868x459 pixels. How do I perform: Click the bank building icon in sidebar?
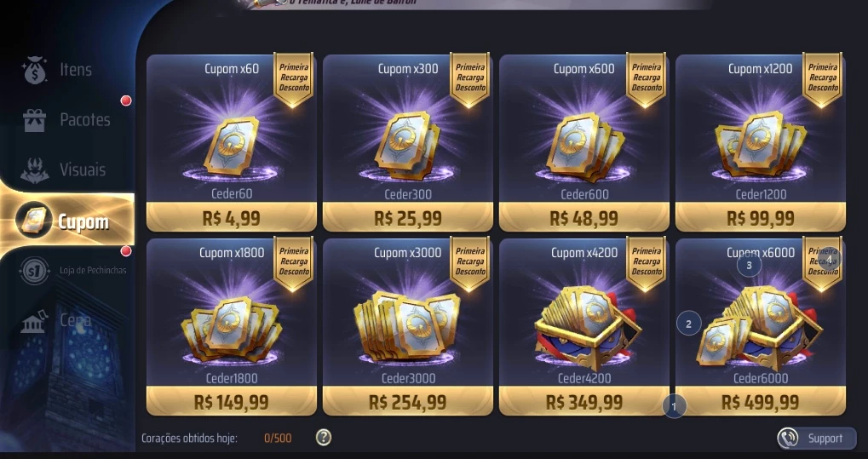33,321
